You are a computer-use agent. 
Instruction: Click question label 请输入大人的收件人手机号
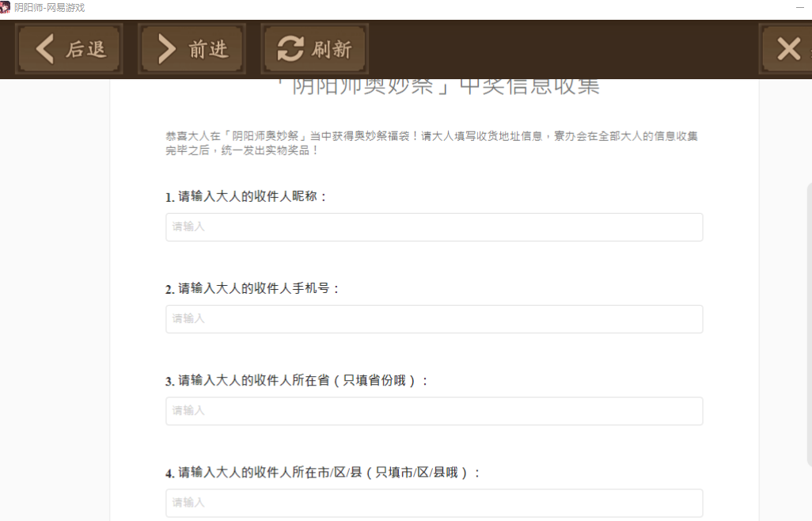point(252,288)
